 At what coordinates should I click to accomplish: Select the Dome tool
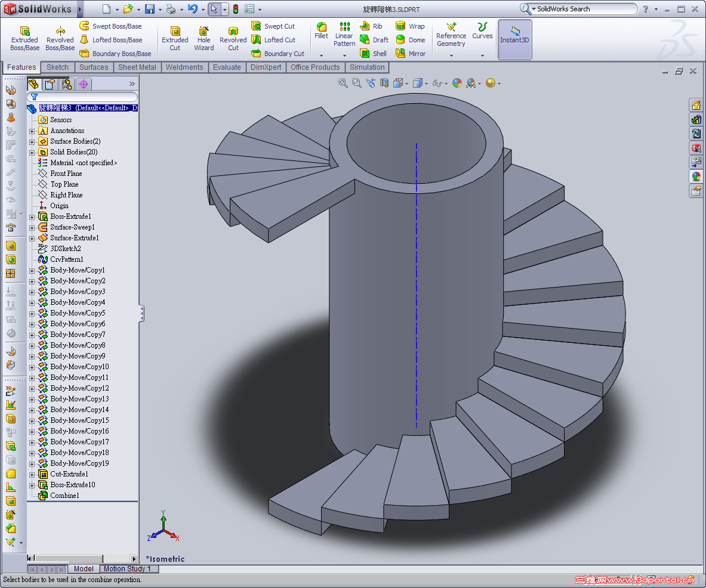point(411,39)
